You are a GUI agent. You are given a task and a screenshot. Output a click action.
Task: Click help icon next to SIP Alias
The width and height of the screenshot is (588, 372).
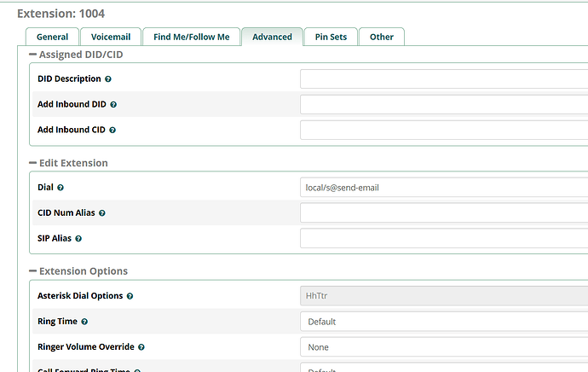78,239
